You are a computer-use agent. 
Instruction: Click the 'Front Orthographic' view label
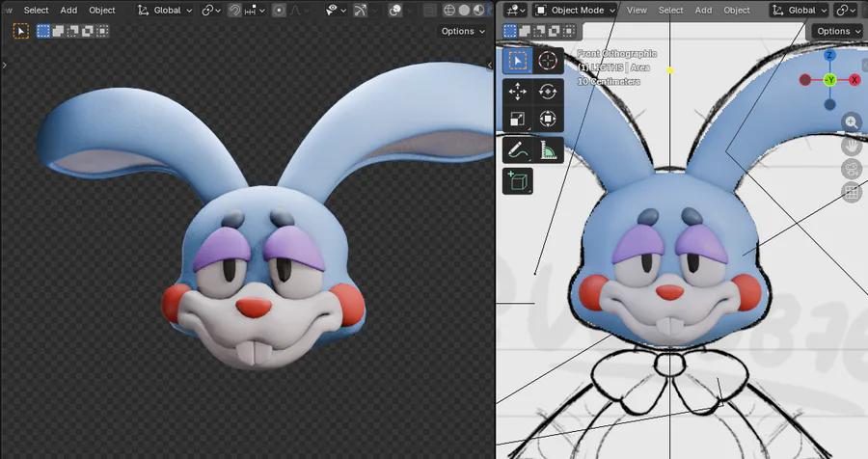click(x=616, y=54)
